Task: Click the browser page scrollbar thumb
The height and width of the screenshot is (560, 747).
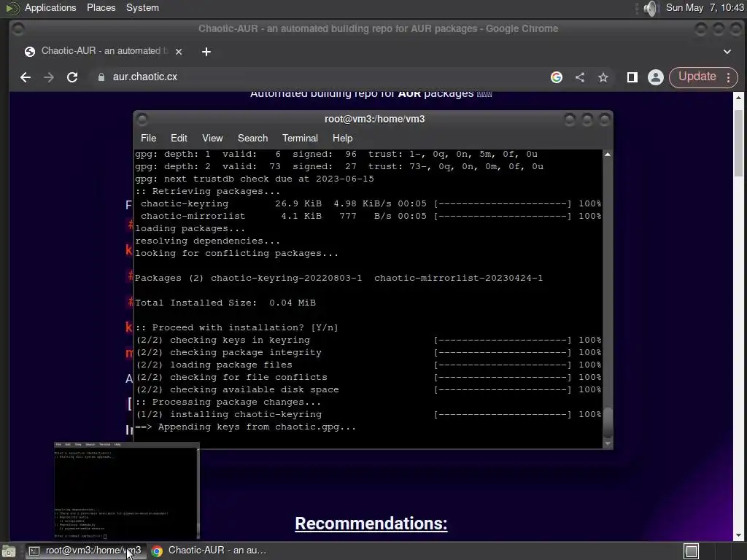Action: click(738, 143)
